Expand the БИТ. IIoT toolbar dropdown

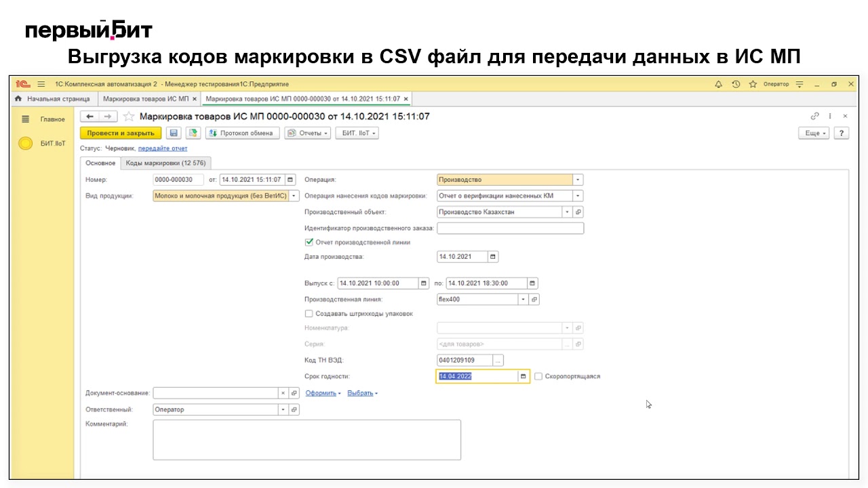[x=357, y=133]
